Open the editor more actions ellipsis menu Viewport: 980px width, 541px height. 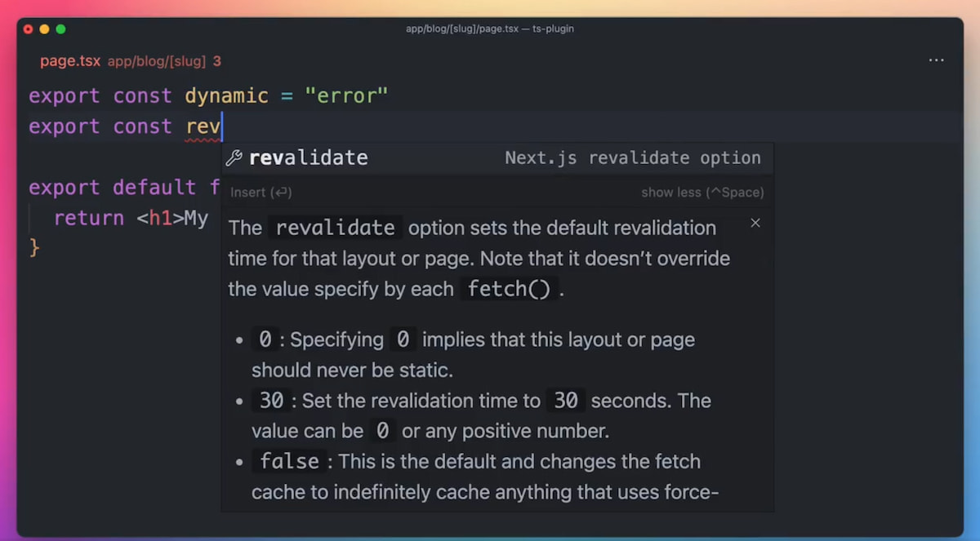point(937,60)
